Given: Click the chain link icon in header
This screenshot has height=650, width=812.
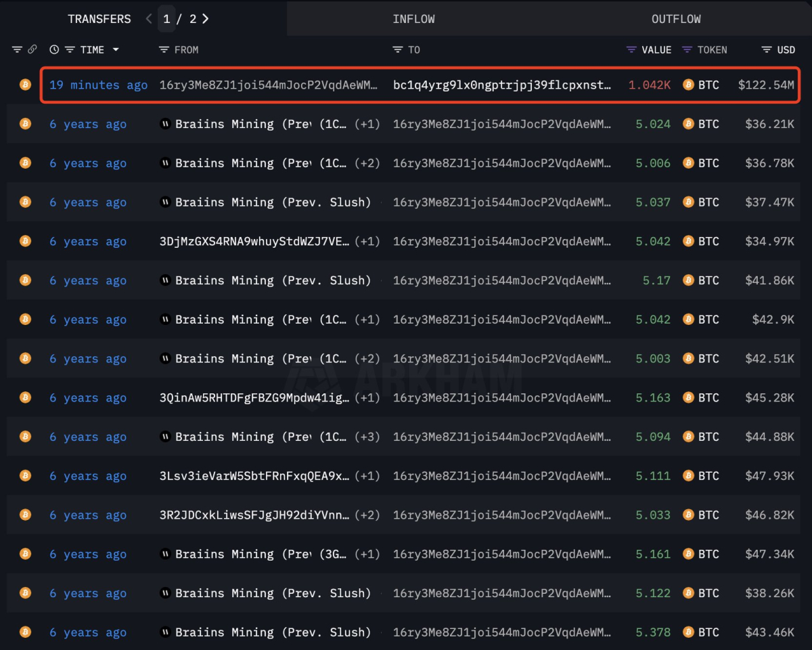Looking at the screenshot, I should tap(32, 49).
